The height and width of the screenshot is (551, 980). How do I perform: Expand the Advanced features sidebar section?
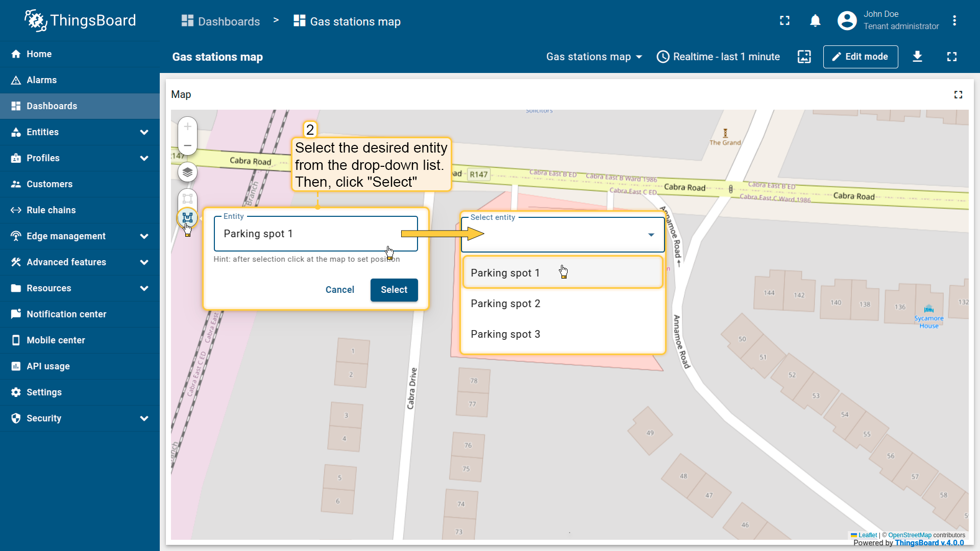[x=144, y=262]
